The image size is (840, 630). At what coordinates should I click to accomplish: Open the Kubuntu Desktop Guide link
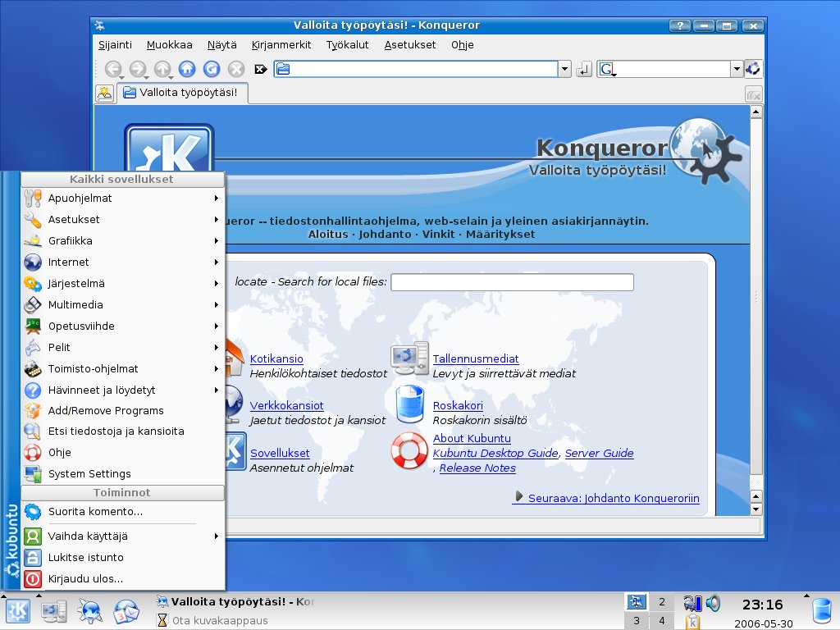click(x=495, y=453)
